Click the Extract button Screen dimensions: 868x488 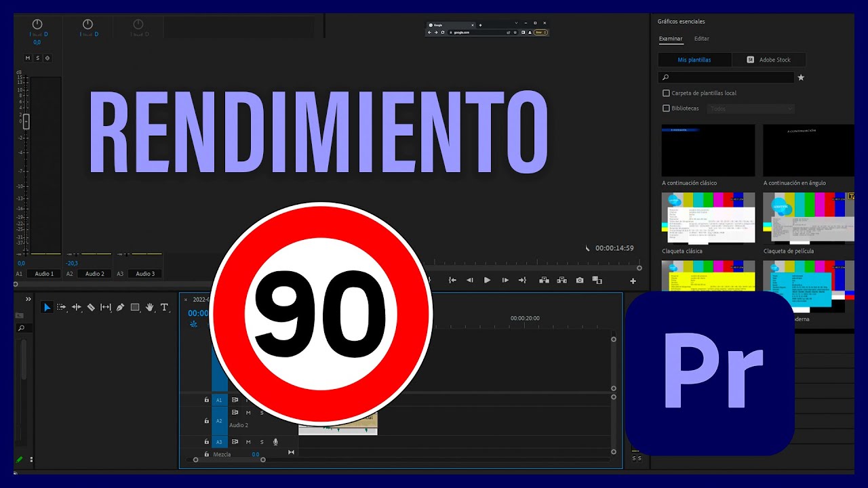(x=561, y=280)
